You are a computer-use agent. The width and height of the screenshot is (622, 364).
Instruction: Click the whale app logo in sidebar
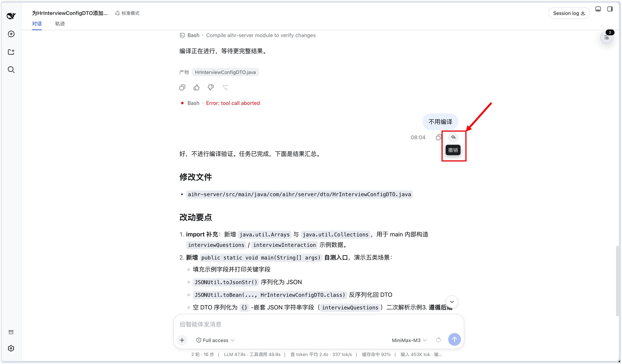tap(11, 16)
